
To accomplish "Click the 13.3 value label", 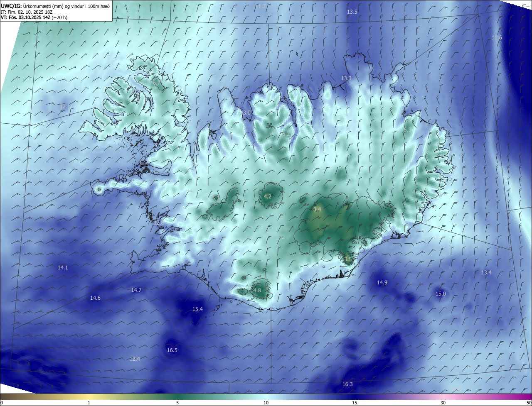I will [x=346, y=78].
